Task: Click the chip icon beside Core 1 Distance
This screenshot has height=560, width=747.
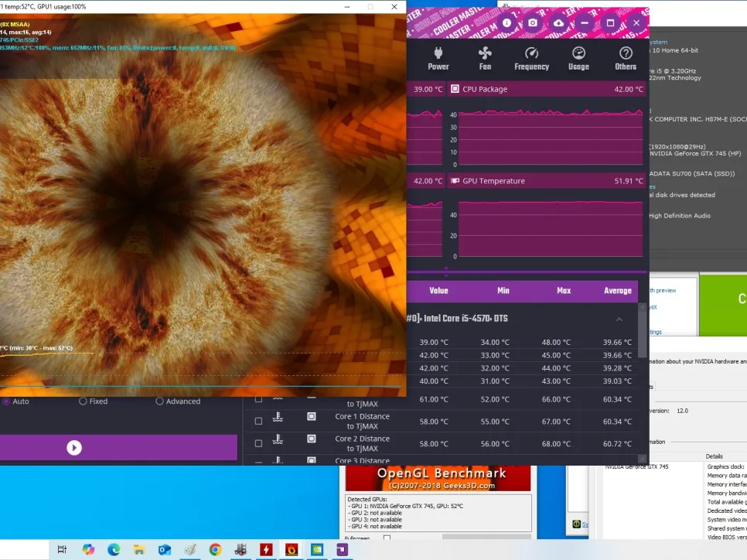Action: click(311, 417)
